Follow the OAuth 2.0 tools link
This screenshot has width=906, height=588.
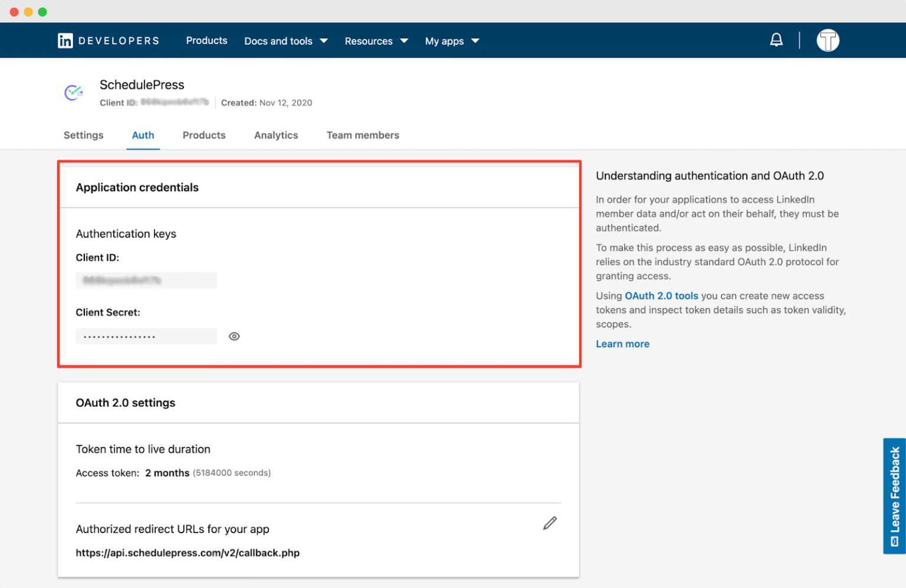661,295
